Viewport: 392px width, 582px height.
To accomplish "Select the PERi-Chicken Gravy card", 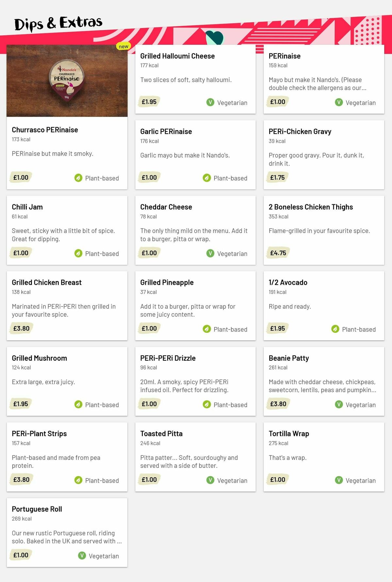I will (x=323, y=154).
